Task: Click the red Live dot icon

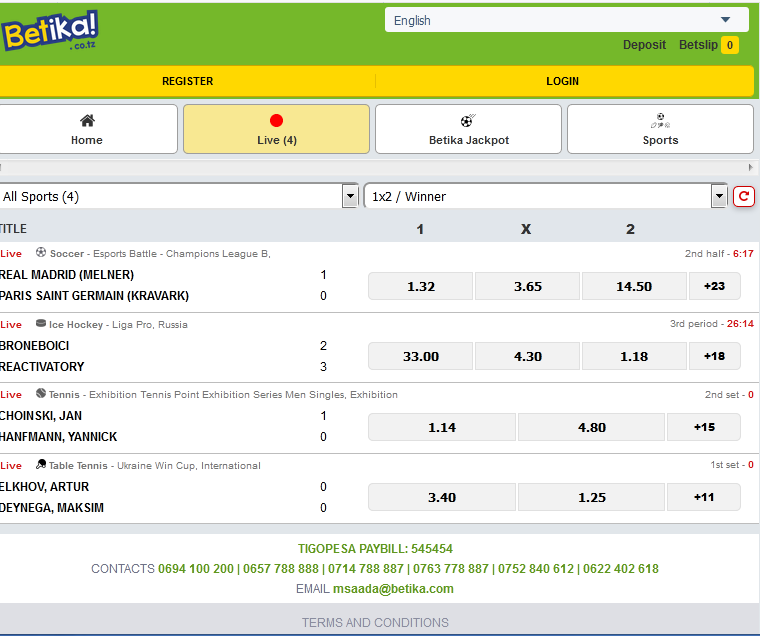Action: point(276,120)
